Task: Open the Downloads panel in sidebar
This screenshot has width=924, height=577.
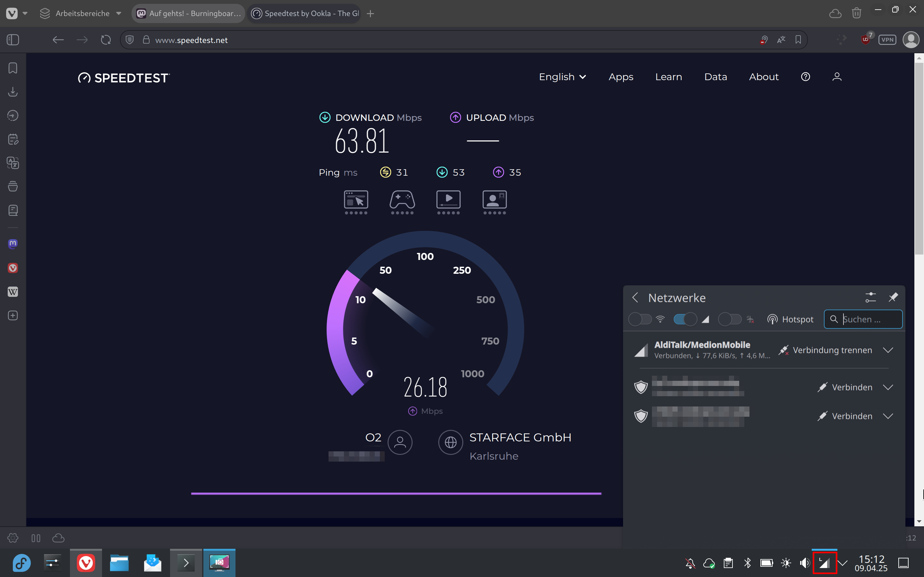Action: (13, 92)
